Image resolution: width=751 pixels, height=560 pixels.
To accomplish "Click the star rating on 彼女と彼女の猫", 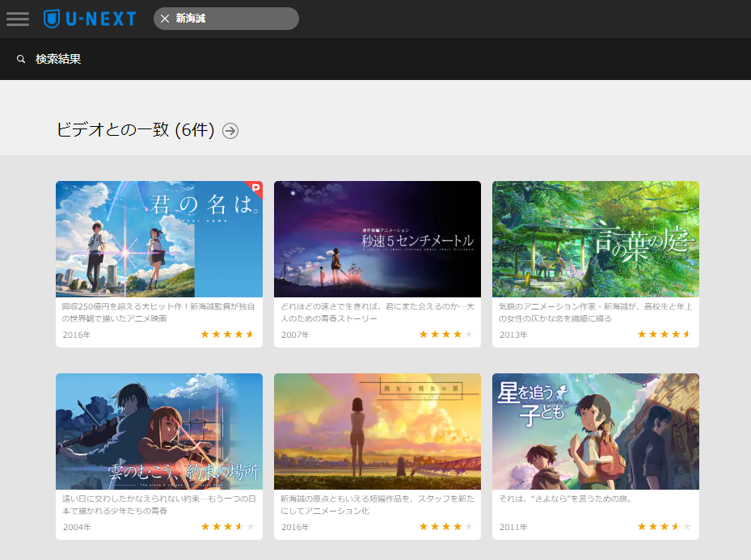I will [446, 527].
